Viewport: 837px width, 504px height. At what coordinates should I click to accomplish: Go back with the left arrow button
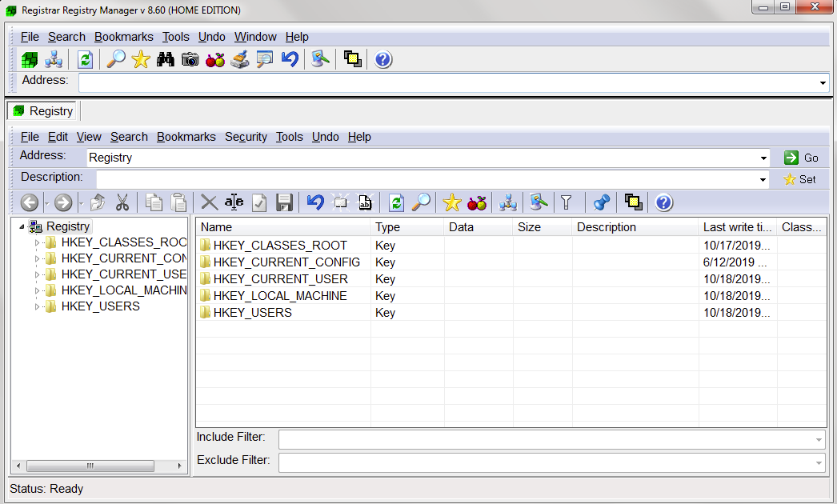click(x=30, y=202)
